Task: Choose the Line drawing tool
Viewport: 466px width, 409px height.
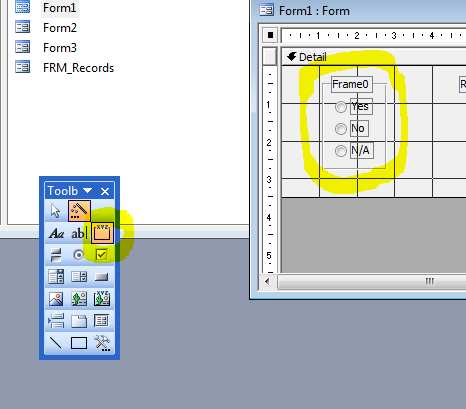Action: pos(56,342)
